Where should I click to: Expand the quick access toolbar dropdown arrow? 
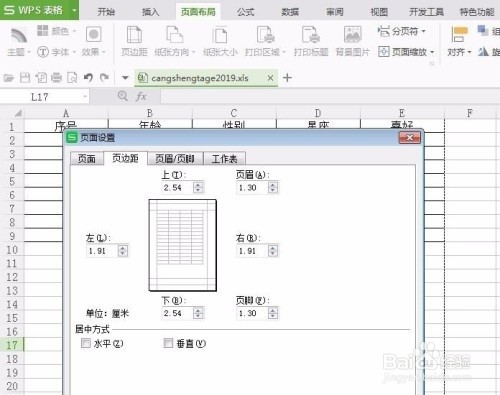tap(125, 78)
